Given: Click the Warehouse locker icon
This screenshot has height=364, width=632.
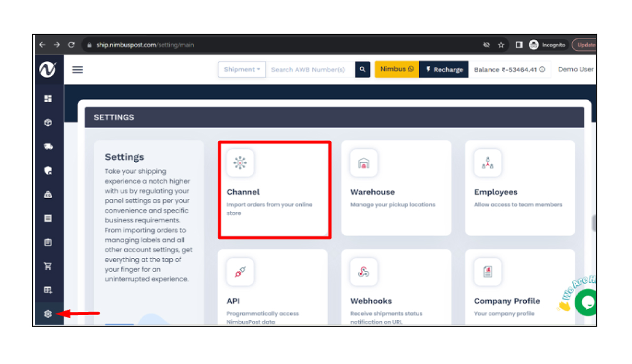Looking at the screenshot, I should (x=363, y=163).
